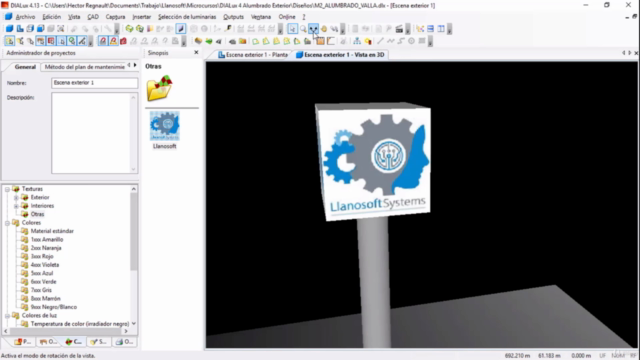The height and width of the screenshot is (360, 640).
Task: Click the tile windows vertically icon
Action: pos(441,29)
